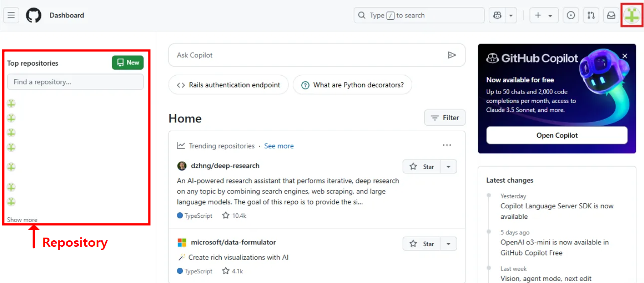
Task: Click the 10.4k stars count
Action: click(x=234, y=216)
